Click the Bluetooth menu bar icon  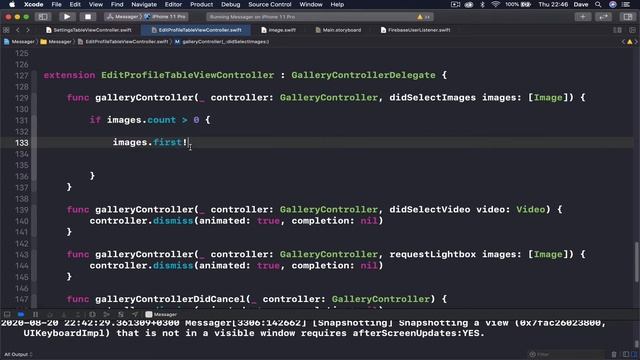click(x=482, y=4)
